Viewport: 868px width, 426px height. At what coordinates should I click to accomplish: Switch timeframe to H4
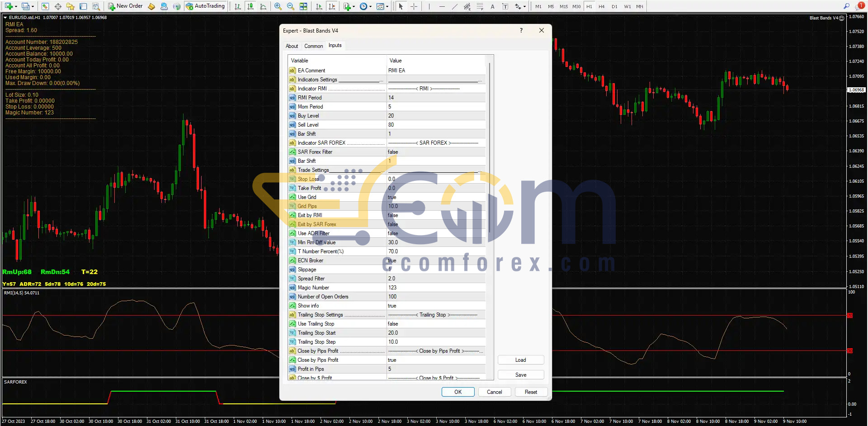[x=602, y=6]
